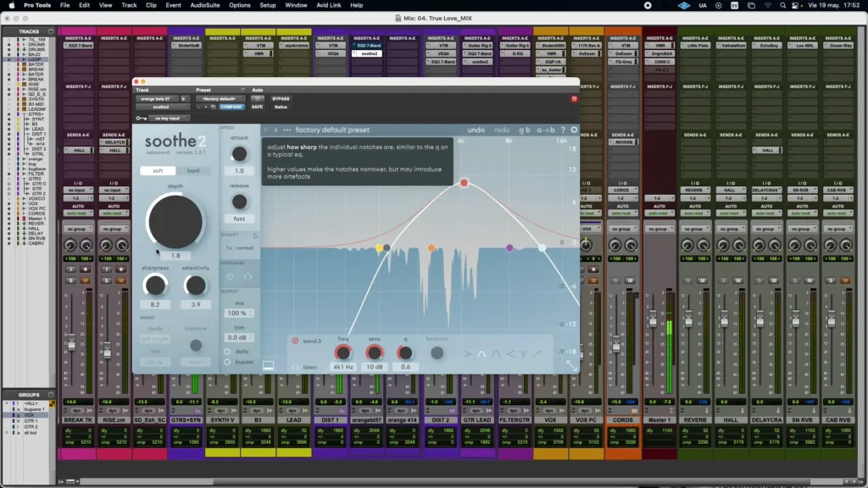The image size is (868, 488).
Task: Open the no key input dropdown
Action: pyautogui.click(x=169, y=119)
